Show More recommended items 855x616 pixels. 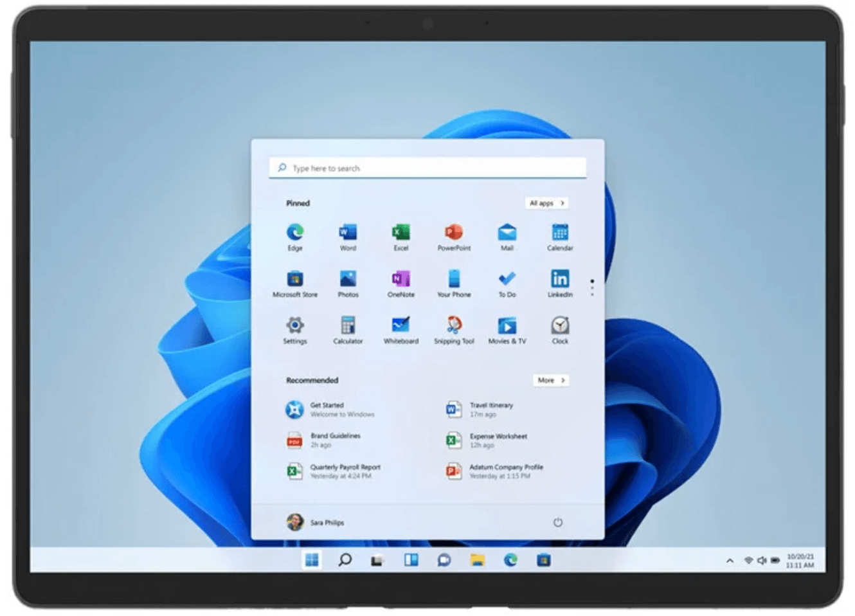pyautogui.click(x=551, y=381)
